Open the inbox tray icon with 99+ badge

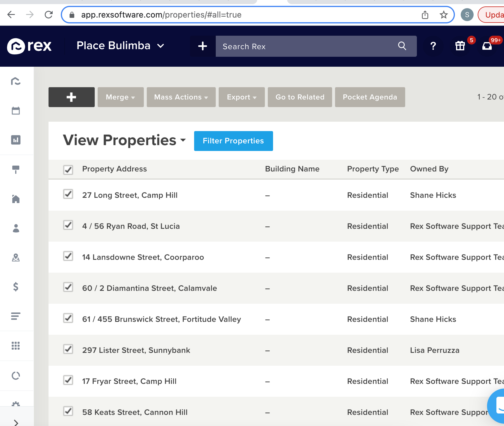[487, 46]
